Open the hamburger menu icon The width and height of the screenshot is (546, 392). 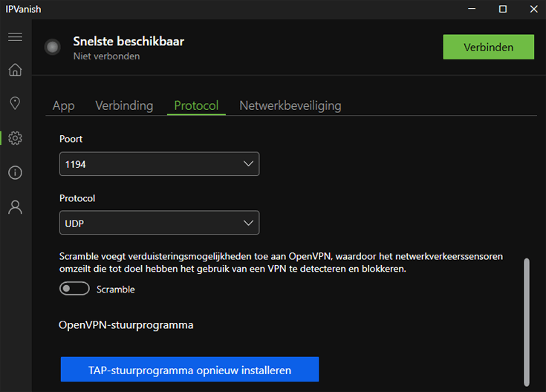16,37
